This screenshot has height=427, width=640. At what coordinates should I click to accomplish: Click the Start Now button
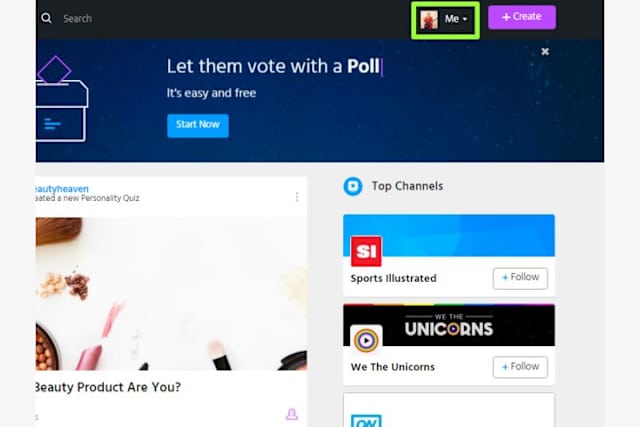(198, 125)
